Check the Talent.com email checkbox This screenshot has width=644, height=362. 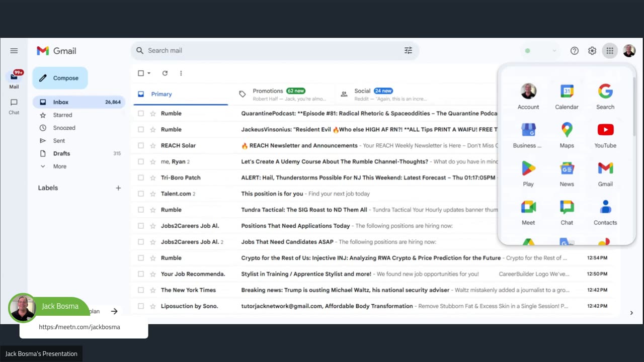141,194
